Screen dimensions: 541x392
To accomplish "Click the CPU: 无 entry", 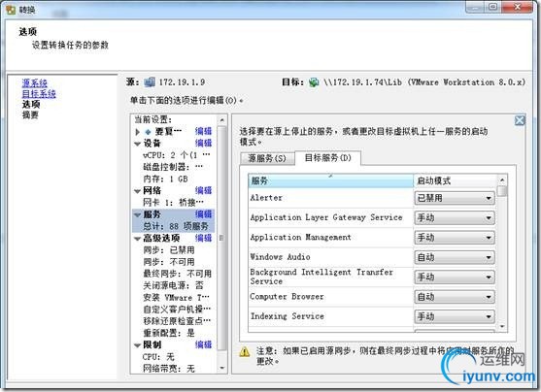I will pos(158,357).
